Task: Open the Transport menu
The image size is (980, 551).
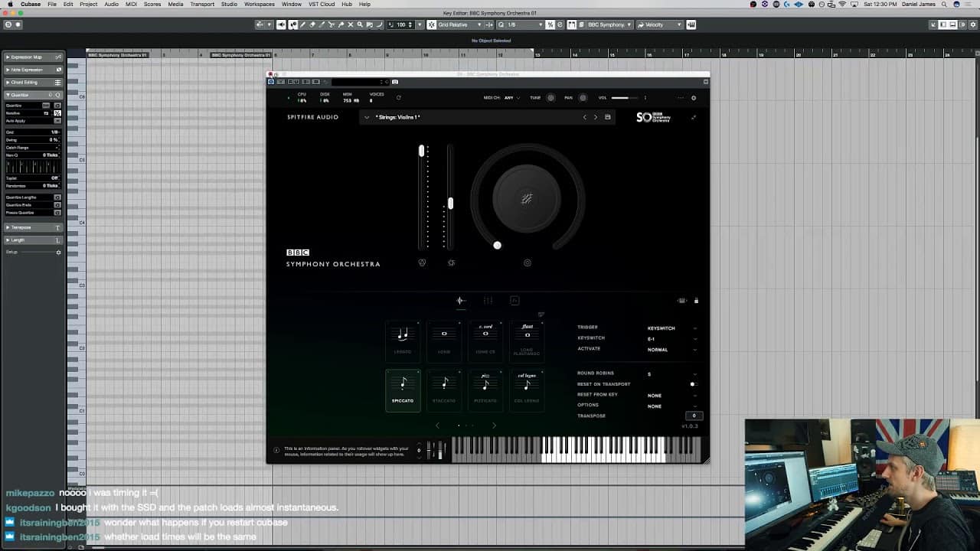Action: click(202, 4)
